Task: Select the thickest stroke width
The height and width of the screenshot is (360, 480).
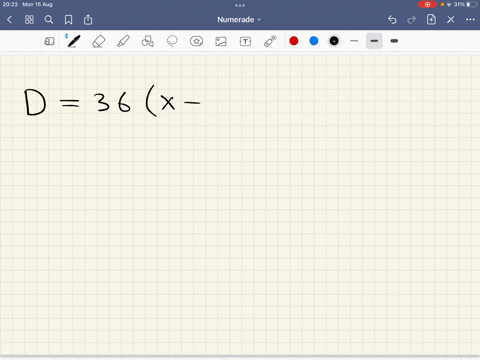Action: [x=394, y=41]
